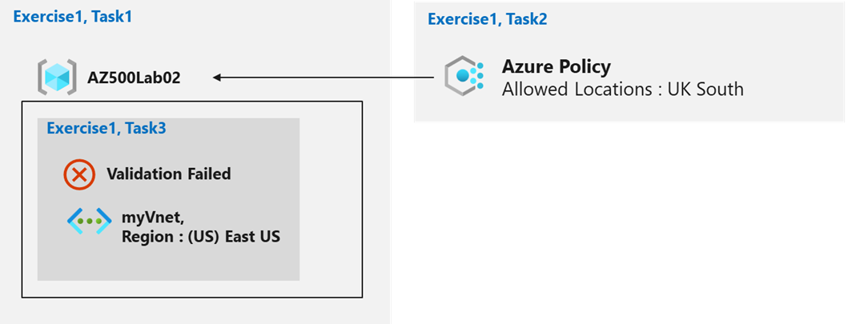Open the Exercise1, Task1 heading
This screenshot has width=868, height=324.
[x=73, y=16]
